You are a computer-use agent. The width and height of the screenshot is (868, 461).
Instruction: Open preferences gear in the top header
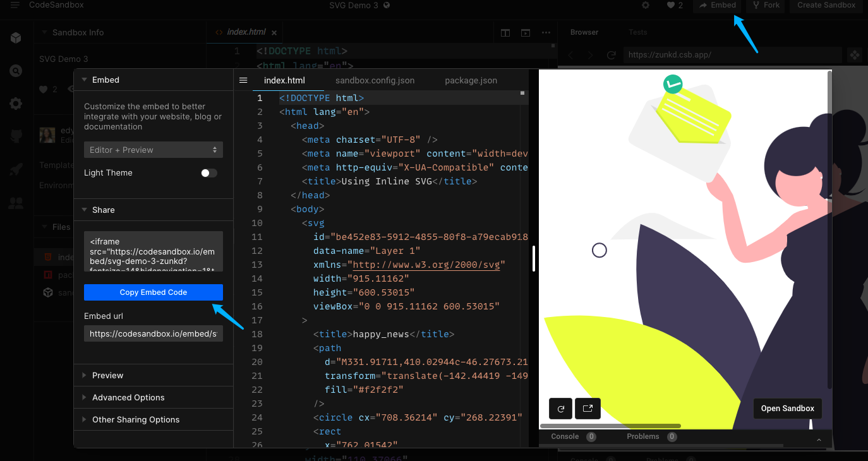click(645, 5)
